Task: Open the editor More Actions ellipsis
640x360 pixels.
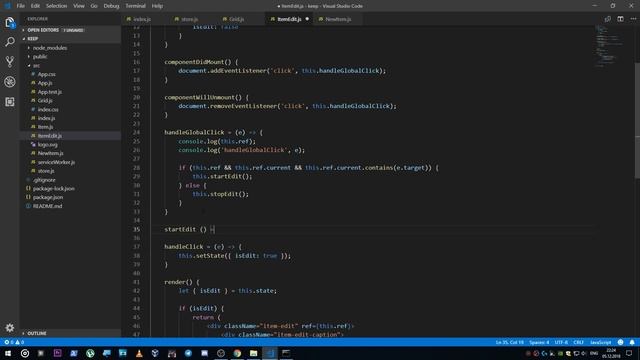Action: [633, 19]
